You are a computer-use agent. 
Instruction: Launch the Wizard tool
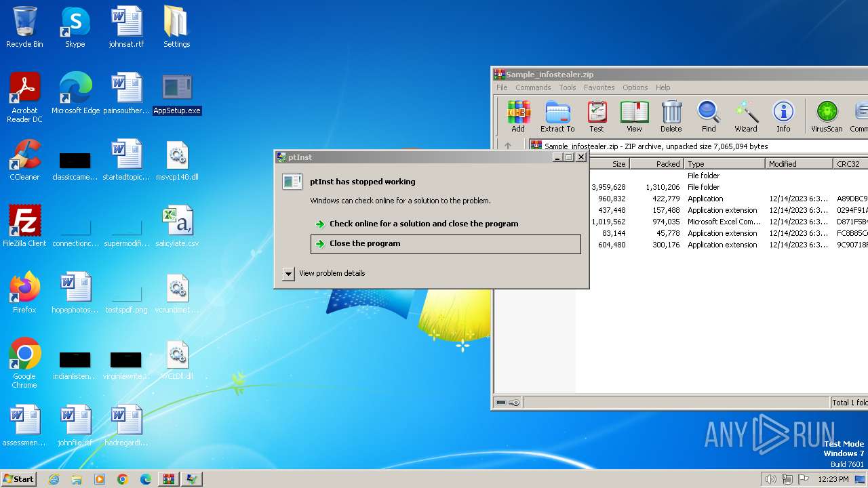(746, 116)
